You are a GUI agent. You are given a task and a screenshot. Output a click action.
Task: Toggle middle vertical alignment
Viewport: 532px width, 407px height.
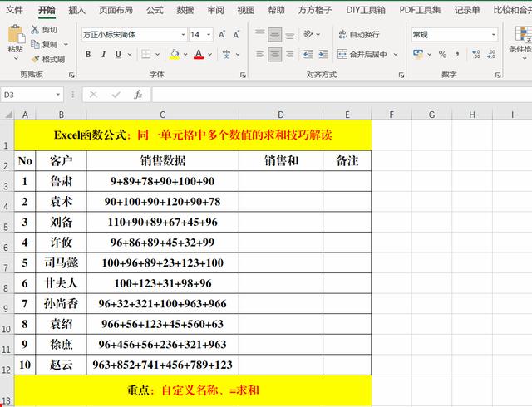pyautogui.click(x=274, y=35)
